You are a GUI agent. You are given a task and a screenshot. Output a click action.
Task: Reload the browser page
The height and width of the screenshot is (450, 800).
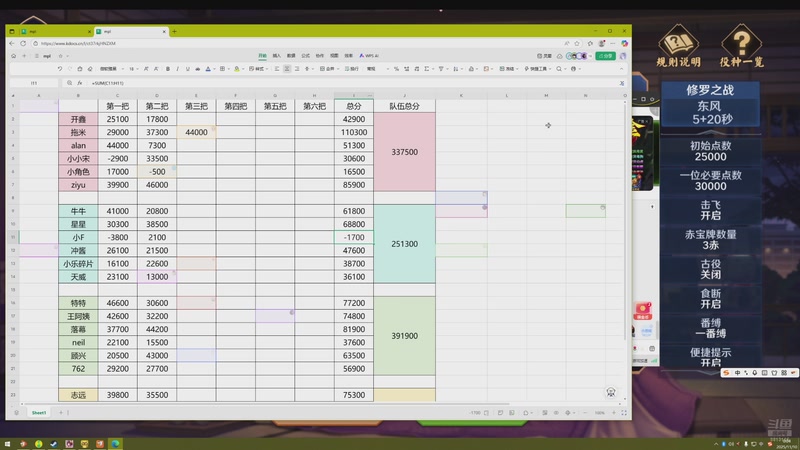click(x=23, y=43)
